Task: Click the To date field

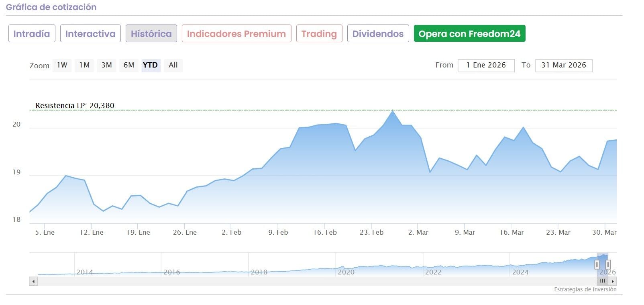Action: click(x=564, y=66)
